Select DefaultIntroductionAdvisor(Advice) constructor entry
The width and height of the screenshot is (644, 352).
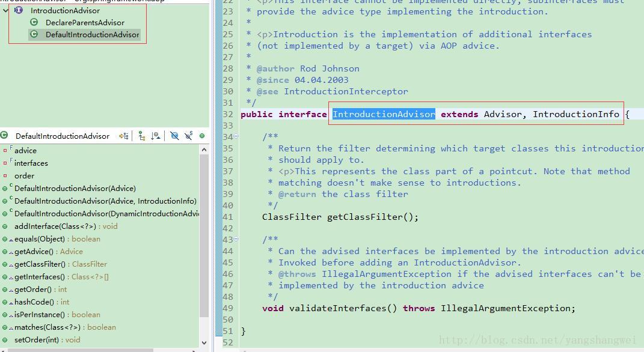(x=75, y=189)
